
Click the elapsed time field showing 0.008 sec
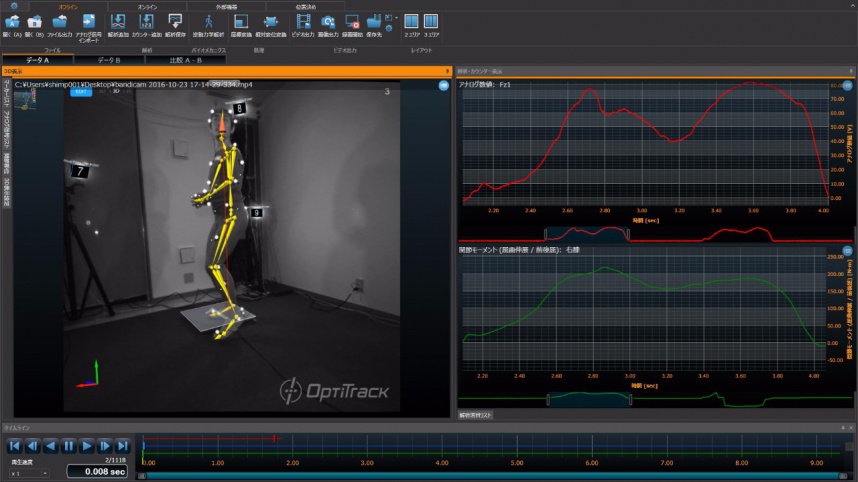point(97,471)
